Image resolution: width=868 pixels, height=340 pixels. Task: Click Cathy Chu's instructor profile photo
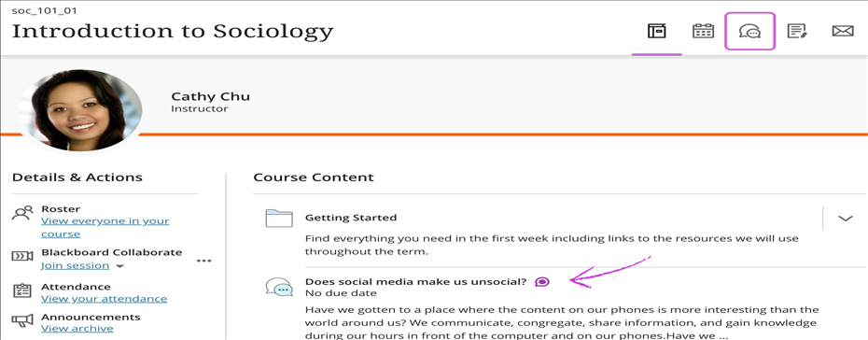tap(81, 111)
